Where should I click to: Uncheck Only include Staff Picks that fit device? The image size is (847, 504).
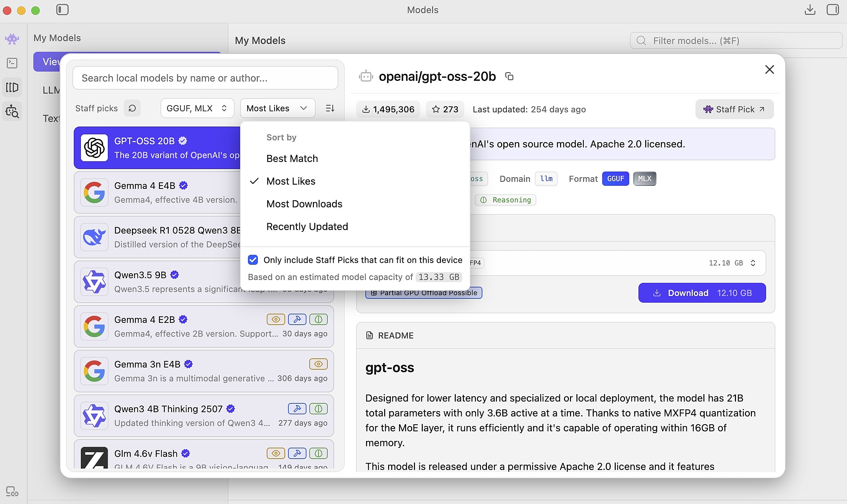[x=253, y=260]
